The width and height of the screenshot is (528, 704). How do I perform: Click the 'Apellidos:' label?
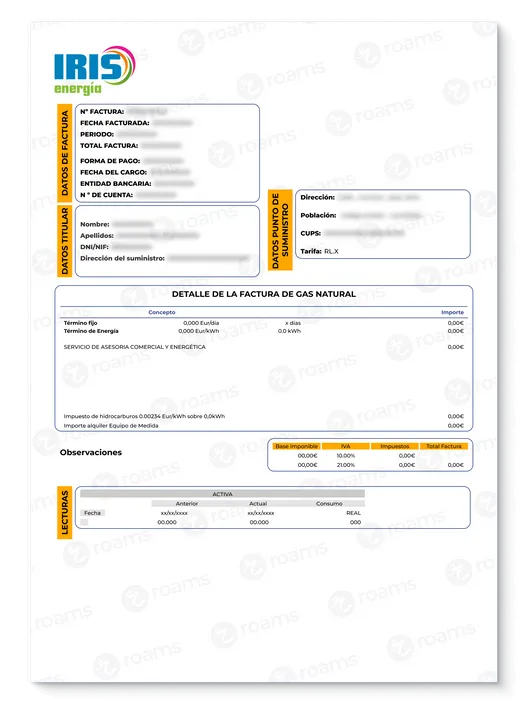[97, 235]
